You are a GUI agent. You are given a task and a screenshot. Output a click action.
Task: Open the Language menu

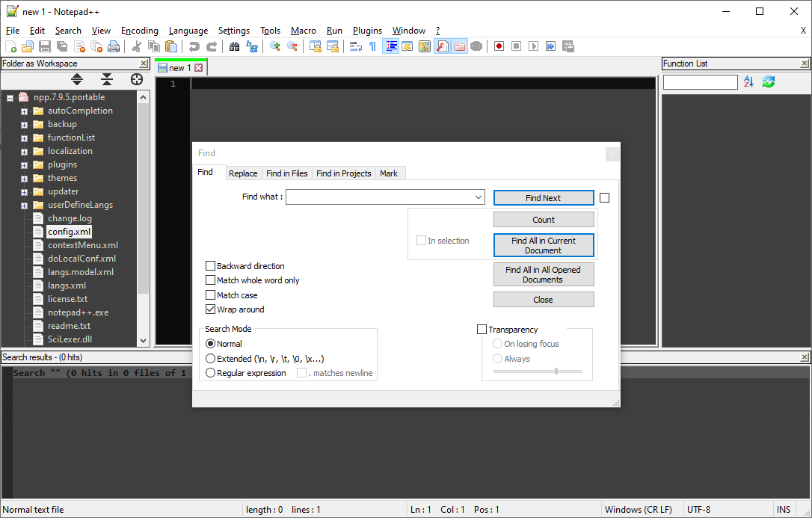tap(188, 31)
